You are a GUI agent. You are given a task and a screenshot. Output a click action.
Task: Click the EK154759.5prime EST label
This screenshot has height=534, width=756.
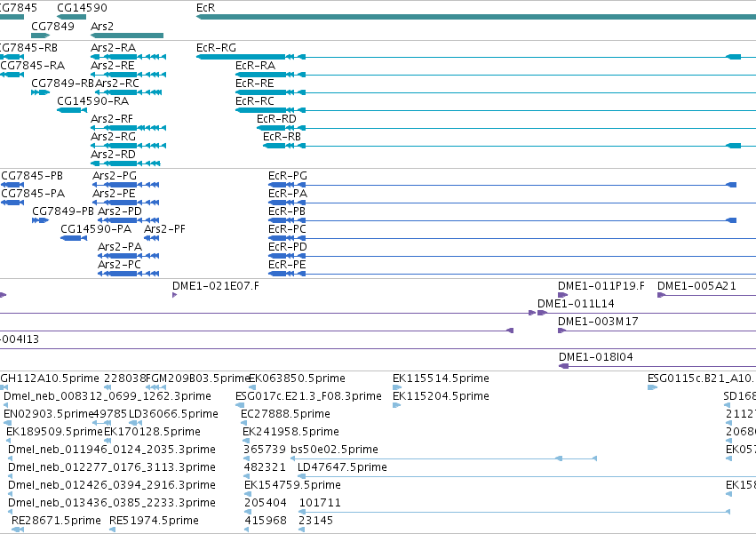(x=292, y=486)
